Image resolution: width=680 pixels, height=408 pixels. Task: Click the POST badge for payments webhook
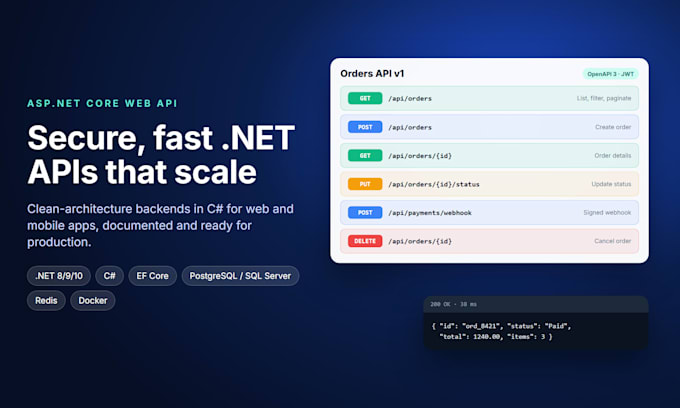pyautogui.click(x=365, y=212)
